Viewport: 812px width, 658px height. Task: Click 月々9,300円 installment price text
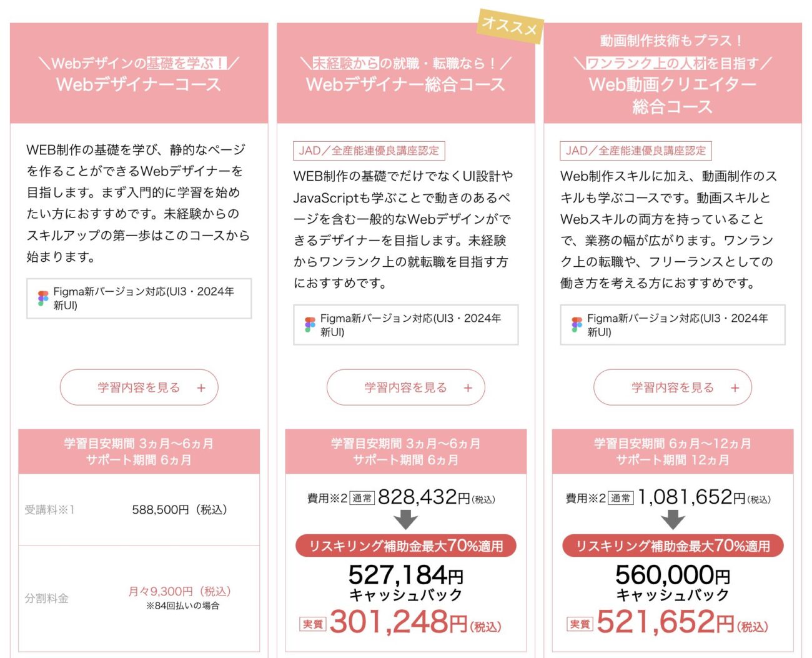[x=179, y=591]
